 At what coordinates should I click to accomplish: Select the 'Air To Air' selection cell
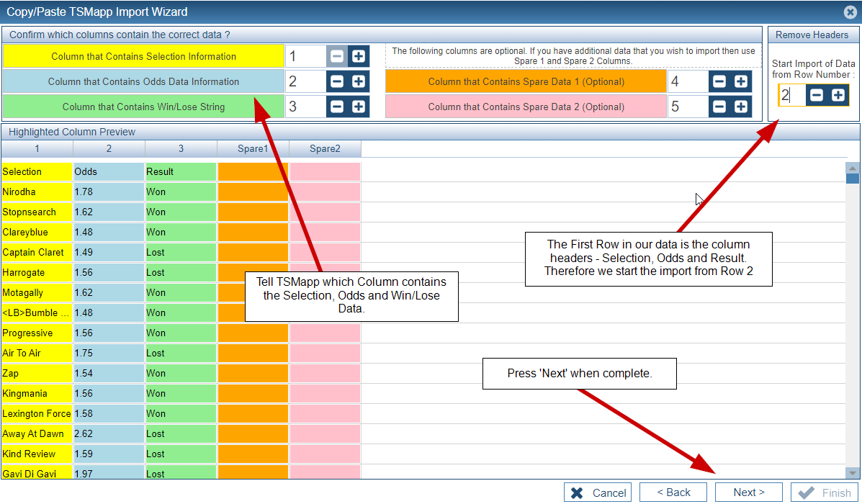point(37,353)
